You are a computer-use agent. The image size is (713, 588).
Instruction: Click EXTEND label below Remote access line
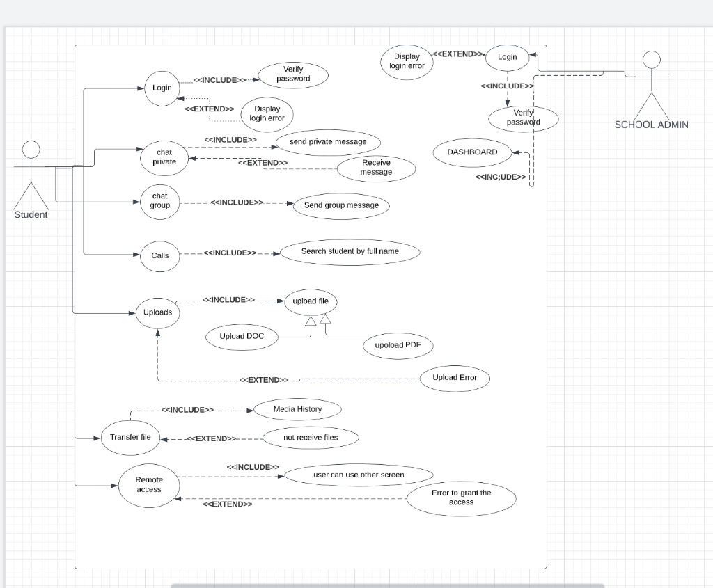[228, 504]
